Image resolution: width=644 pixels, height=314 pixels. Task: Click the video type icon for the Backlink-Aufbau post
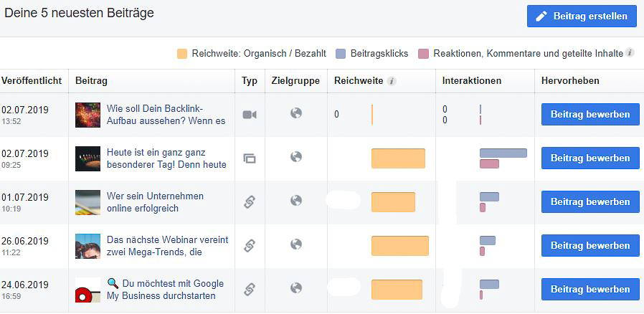249,115
